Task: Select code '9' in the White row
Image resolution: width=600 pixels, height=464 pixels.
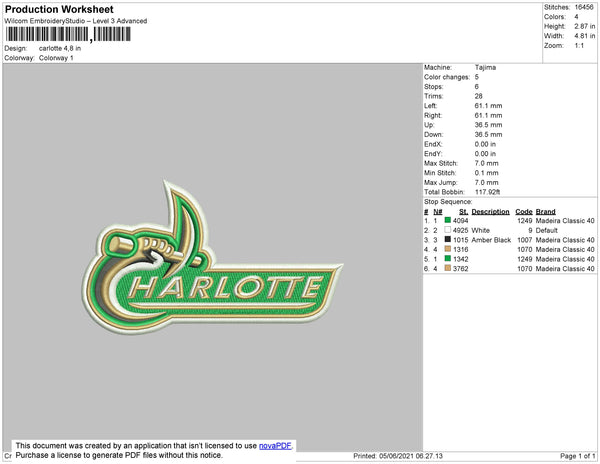Action: [x=530, y=230]
